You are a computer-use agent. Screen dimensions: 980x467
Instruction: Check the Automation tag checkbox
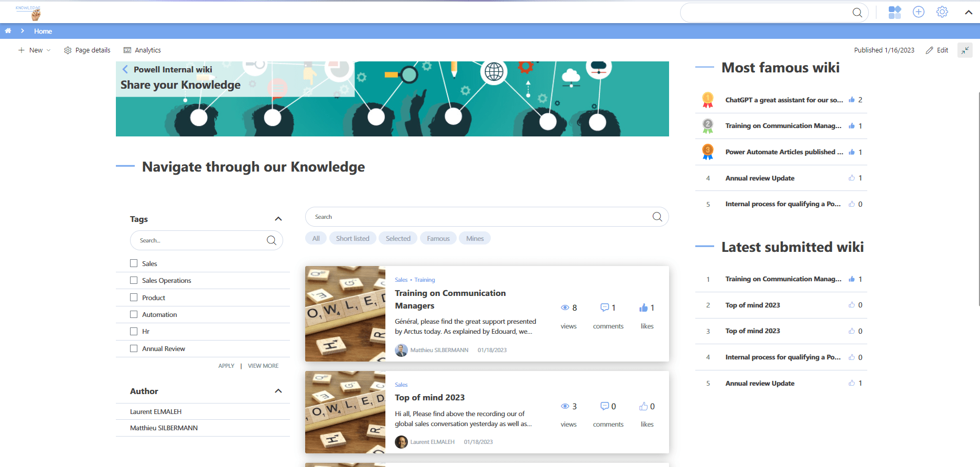coord(134,314)
